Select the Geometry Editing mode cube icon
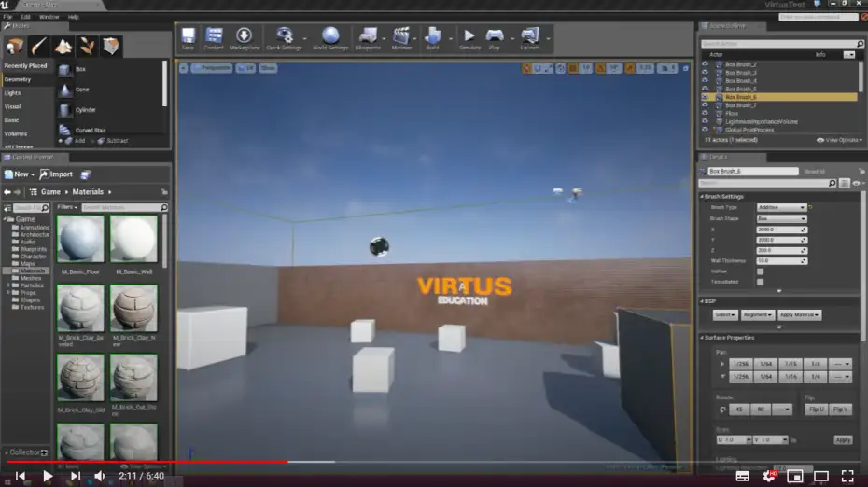This screenshot has width=868, height=487. [x=111, y=46]
